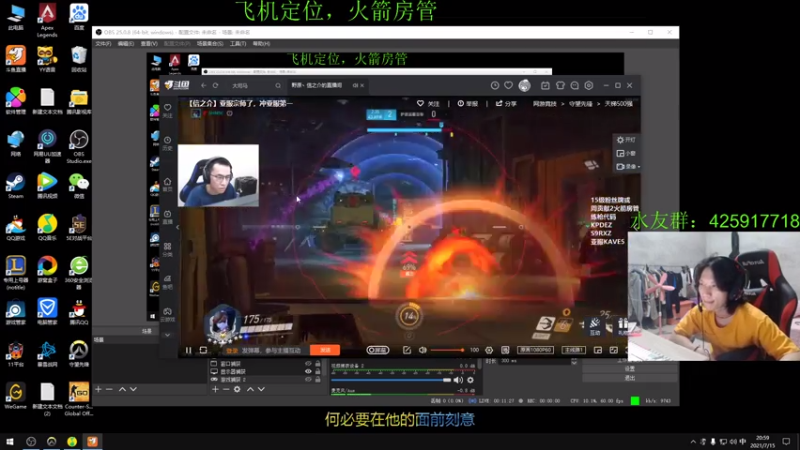Screen dimensions: 800x450
Task: Open the OBS 工具(T) menu
Action: 238,44
